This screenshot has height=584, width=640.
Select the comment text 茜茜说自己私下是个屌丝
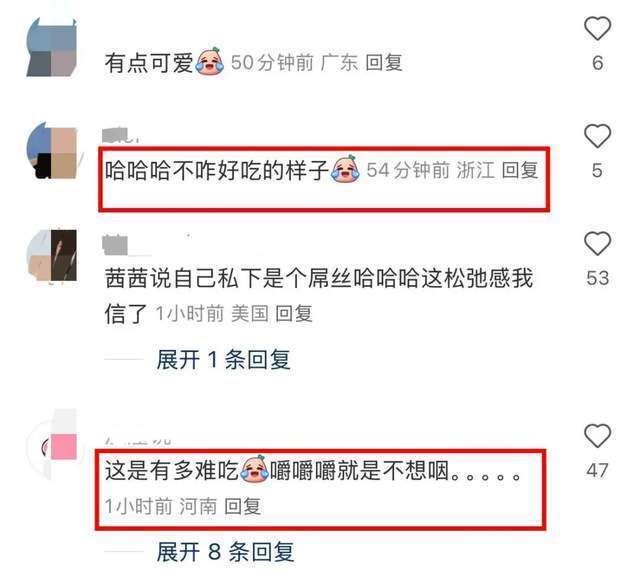pyautogui.click(x=229, y=279)
